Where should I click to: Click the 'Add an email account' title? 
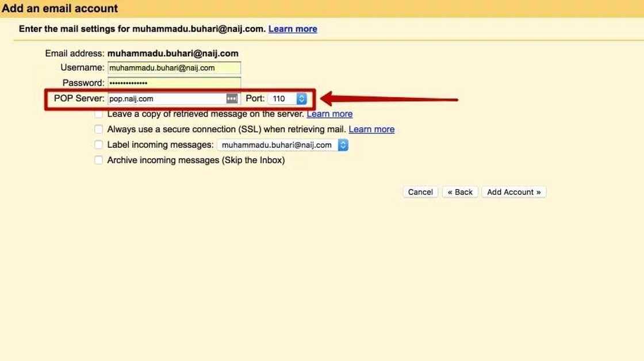click(x=60, y=9)
